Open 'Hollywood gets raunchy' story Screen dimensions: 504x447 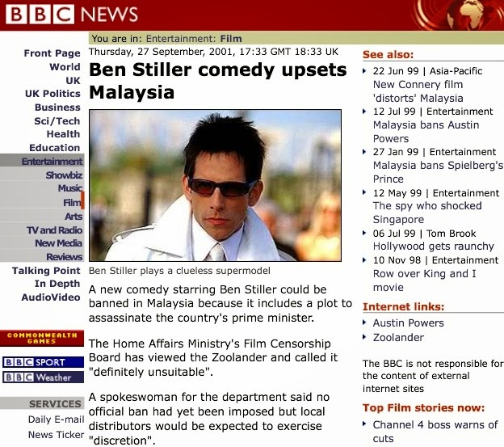433,247
